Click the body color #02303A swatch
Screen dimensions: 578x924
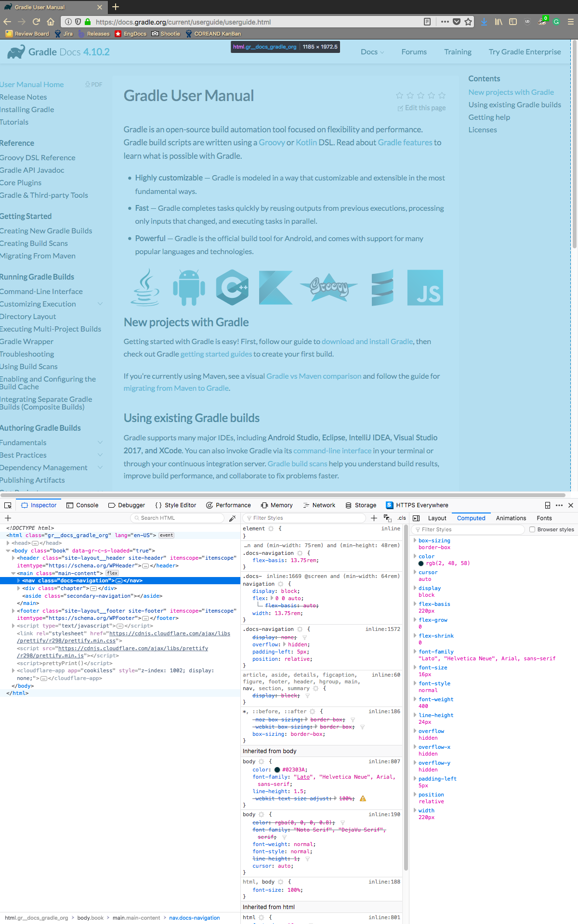277,770
